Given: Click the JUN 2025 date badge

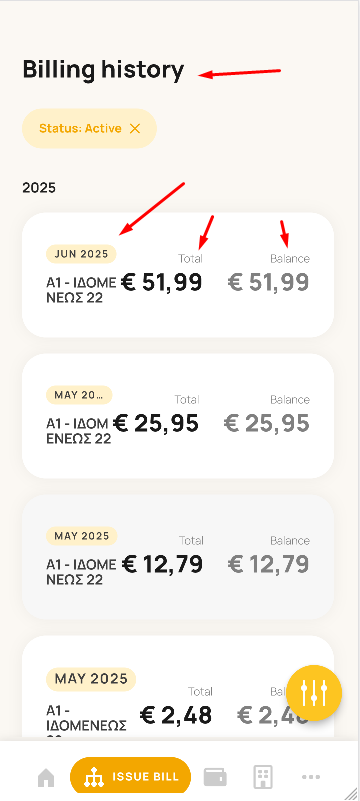Looking at the screenshot, I should point(81,254).
